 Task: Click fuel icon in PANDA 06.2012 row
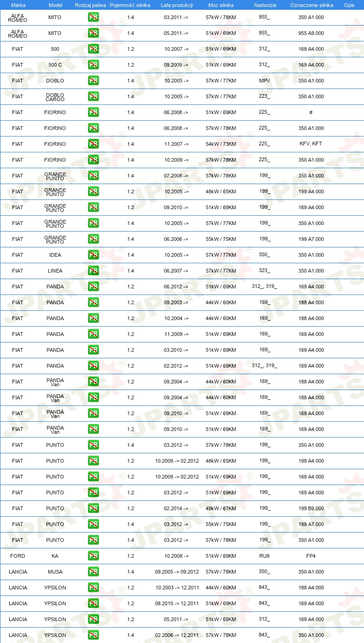pyautogui.click(x=93, y=287)
